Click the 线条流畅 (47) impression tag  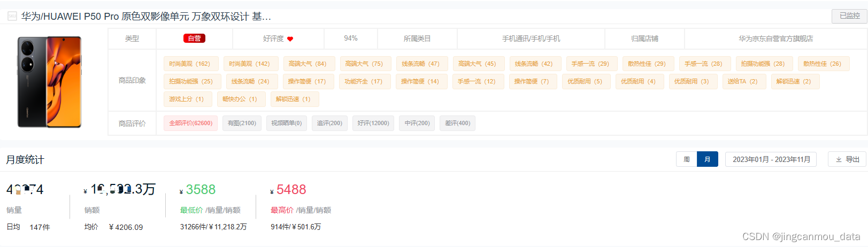click(422, 64)
